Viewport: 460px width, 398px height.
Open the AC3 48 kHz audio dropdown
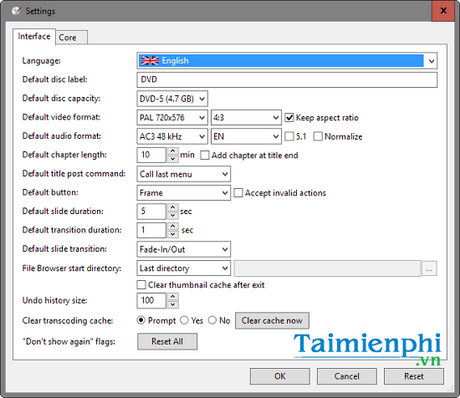(x=172, y=136)
